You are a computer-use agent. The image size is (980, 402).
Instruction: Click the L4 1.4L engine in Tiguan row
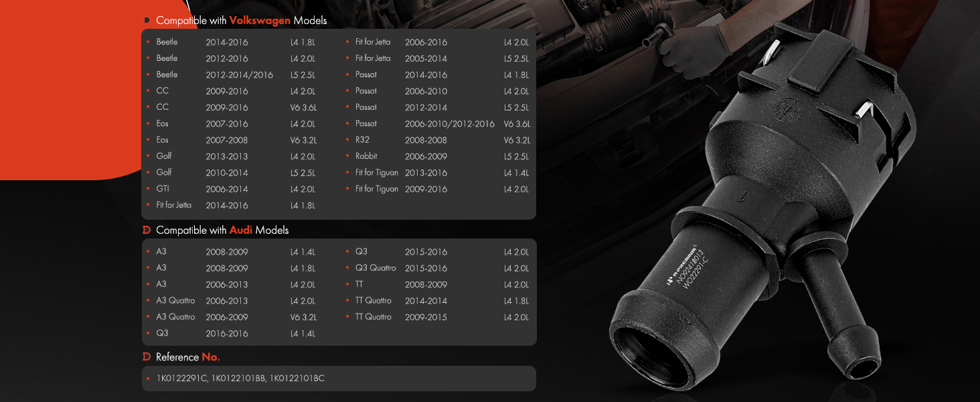516,173
